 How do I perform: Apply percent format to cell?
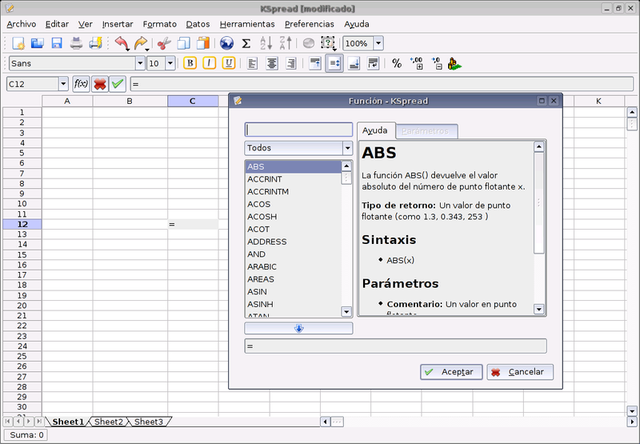click(397, 64)
